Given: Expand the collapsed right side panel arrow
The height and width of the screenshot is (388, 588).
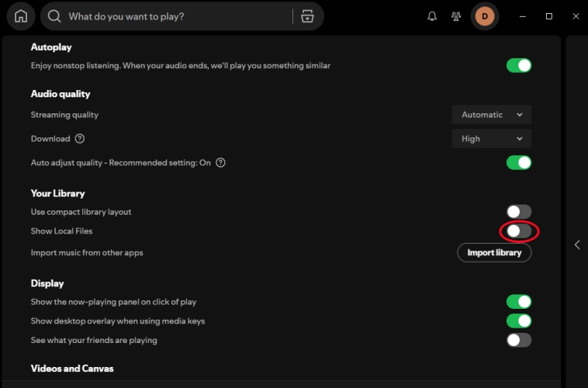Looking at the screenshot, I should [x=577, y=244].
